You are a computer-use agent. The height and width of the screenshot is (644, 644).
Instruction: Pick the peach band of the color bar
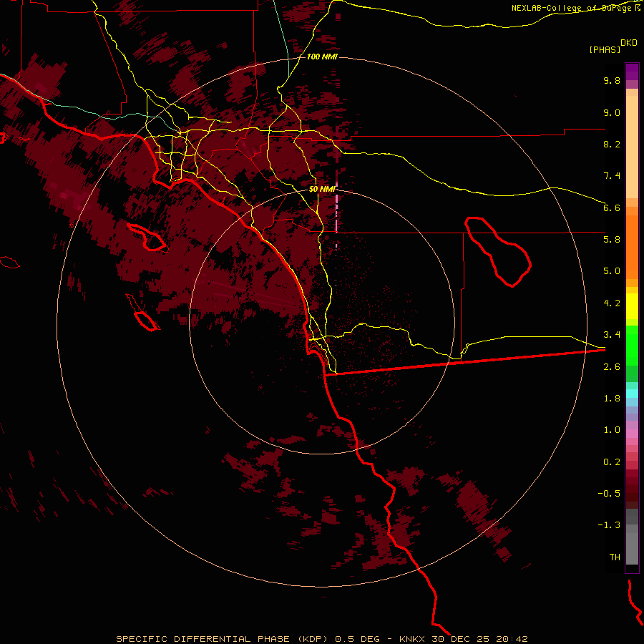(x=632, y=147)
